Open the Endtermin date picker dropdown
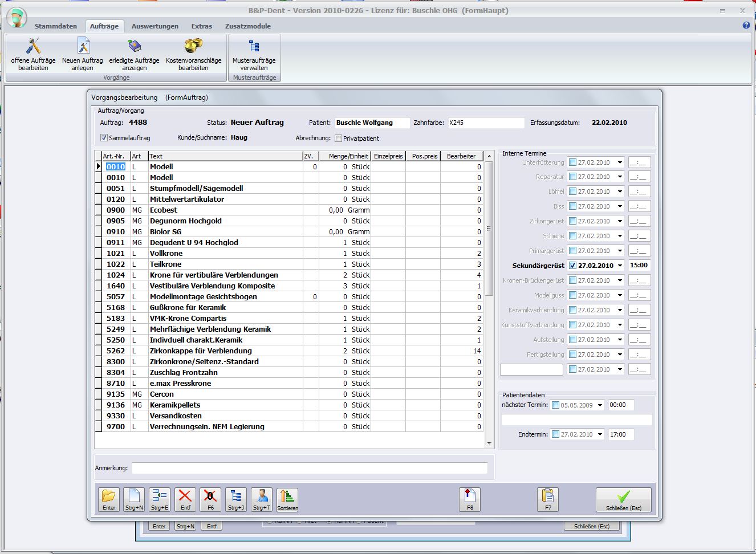 coord(600,434)
